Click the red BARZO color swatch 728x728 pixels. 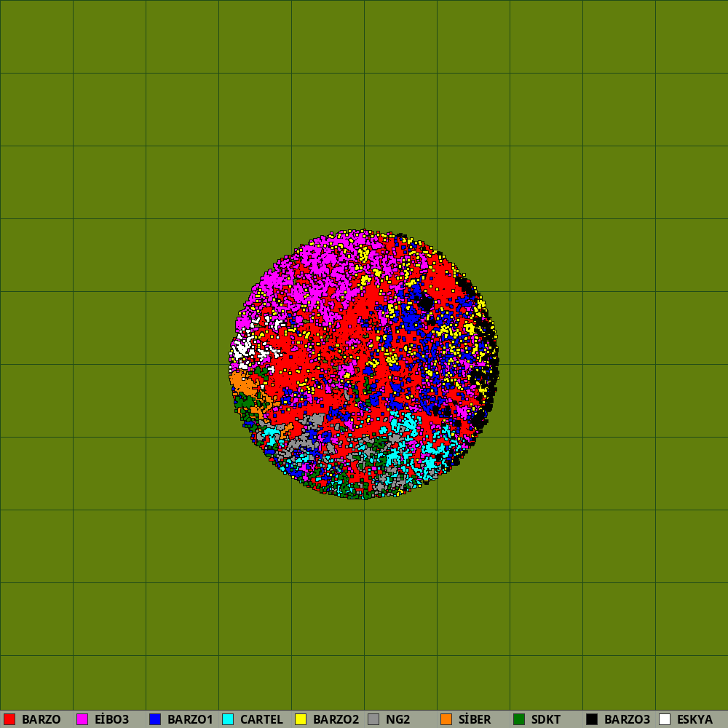9,719
